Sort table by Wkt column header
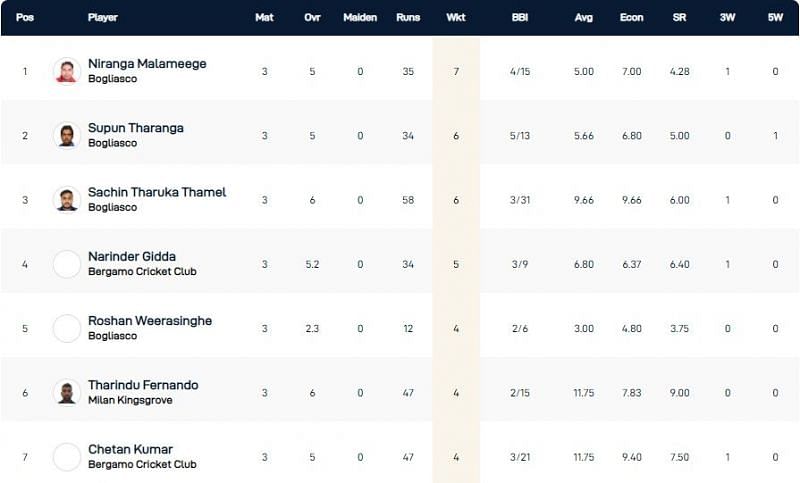Image resolution: width=800 pixels, height=483 pixels. coord(455,18)
